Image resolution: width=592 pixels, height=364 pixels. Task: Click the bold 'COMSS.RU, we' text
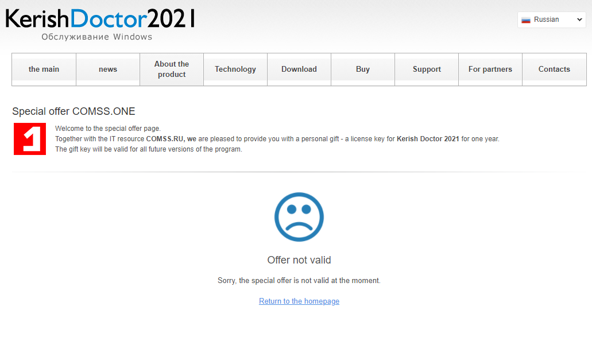pyautogui.click(x=171, y=139)
